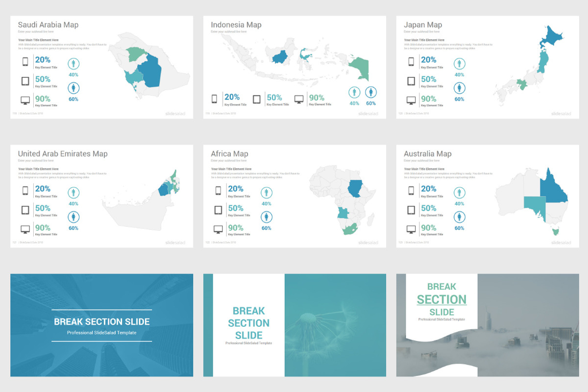
Task: Click the 'Japan Map' slide title
Action: click(x=423, y=25)
